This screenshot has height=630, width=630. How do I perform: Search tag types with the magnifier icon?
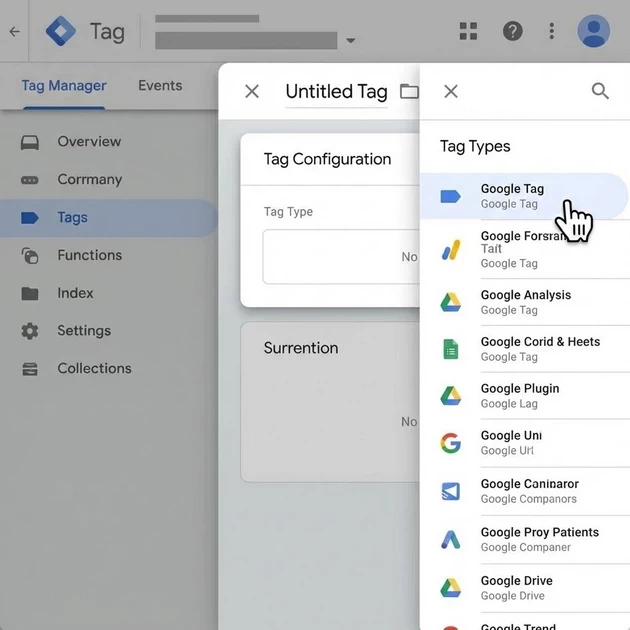tap(600, 92)
